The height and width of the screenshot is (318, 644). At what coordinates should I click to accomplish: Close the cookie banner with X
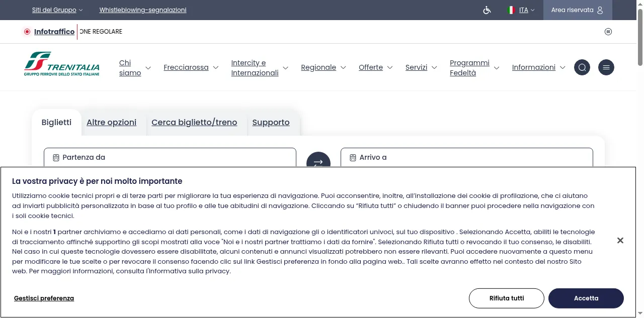tap(620, 241)
